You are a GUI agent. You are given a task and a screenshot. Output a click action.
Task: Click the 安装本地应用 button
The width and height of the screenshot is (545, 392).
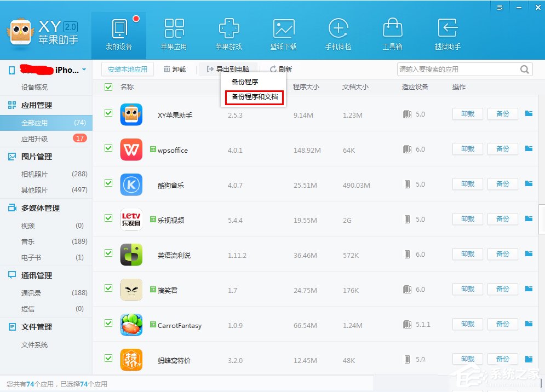(128, 69)
